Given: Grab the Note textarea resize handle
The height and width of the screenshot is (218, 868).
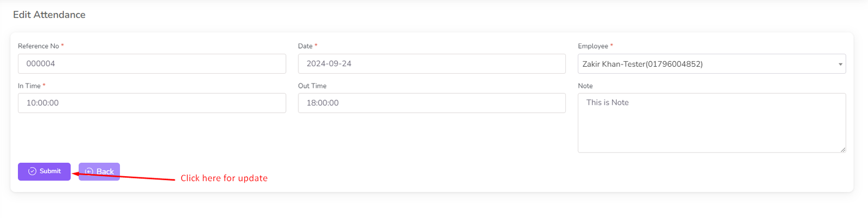Looking at the screenshot, I should [x=843, y=150].
